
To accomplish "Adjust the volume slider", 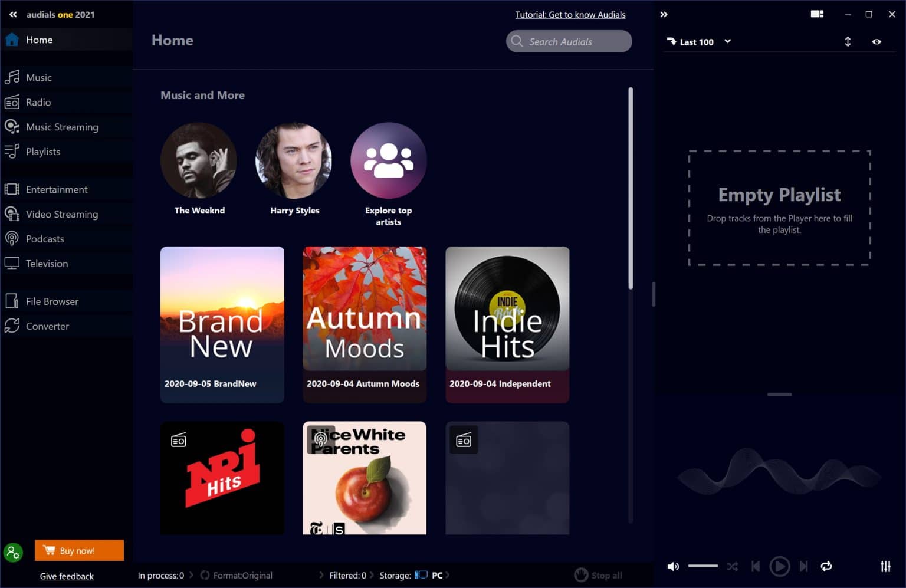I will click(x=702, y=566).
